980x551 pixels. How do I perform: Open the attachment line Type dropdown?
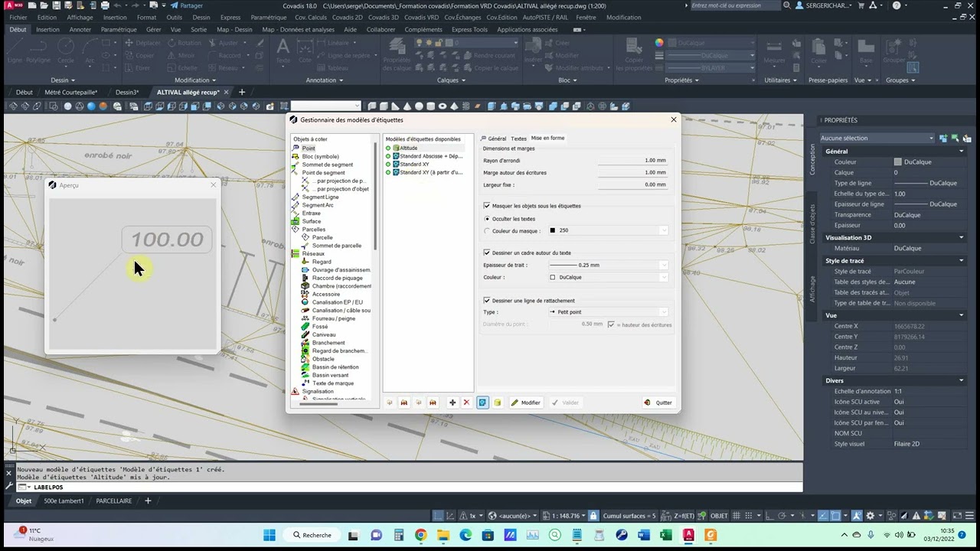pos(608,312)
